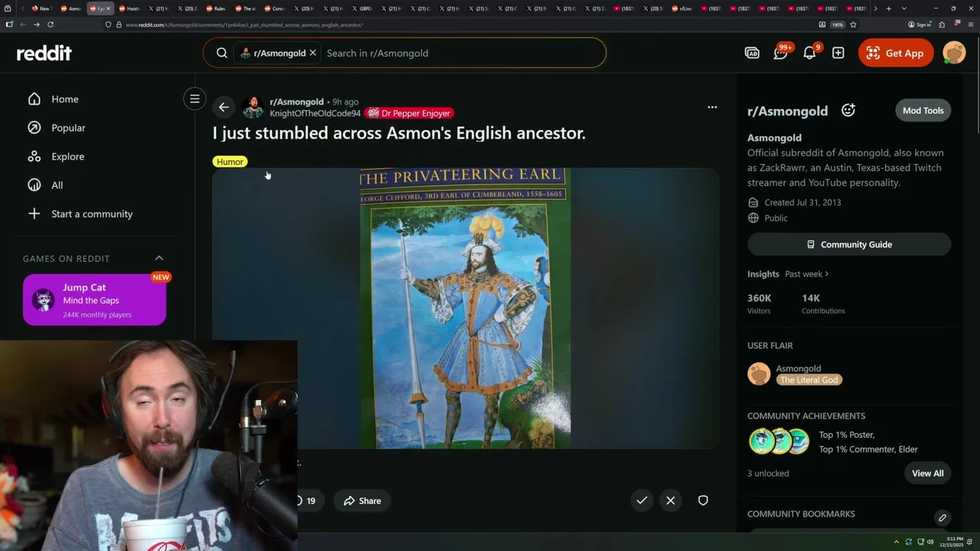Open KnightOfTheOldCode94's profile
Screen dimensions: 980x551
[x=315, y=113]
